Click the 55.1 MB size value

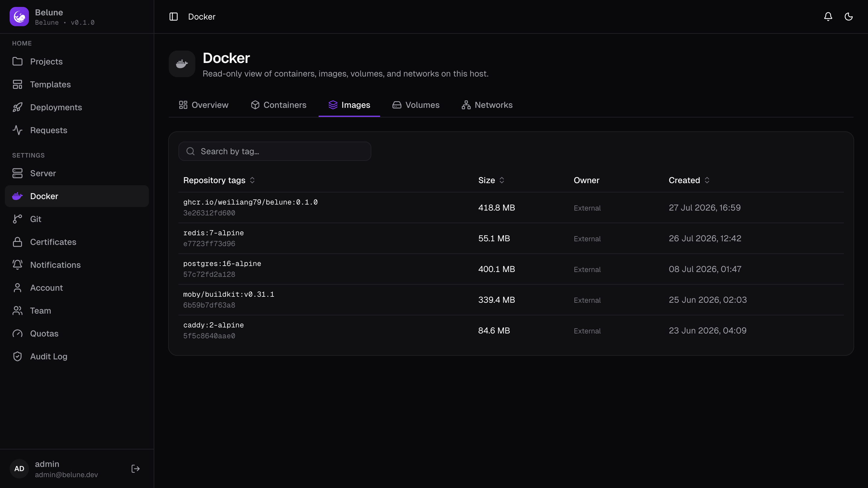[494, 238]
